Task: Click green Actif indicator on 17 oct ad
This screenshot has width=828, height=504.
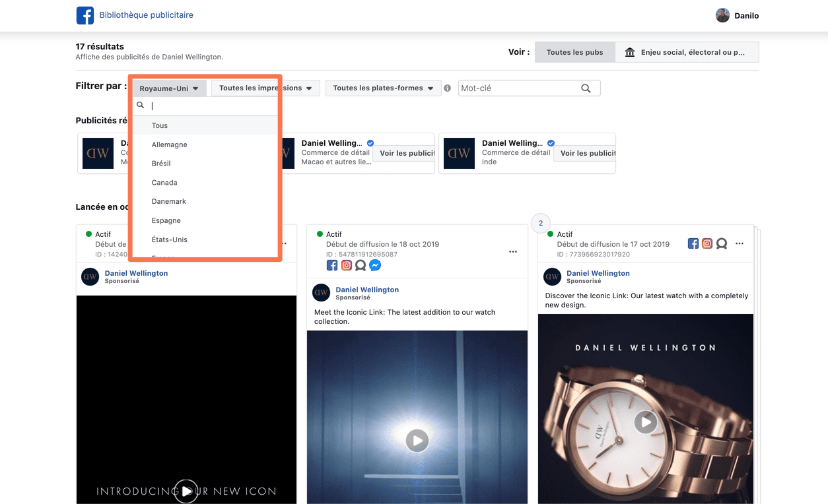Action: pos(551,234)
